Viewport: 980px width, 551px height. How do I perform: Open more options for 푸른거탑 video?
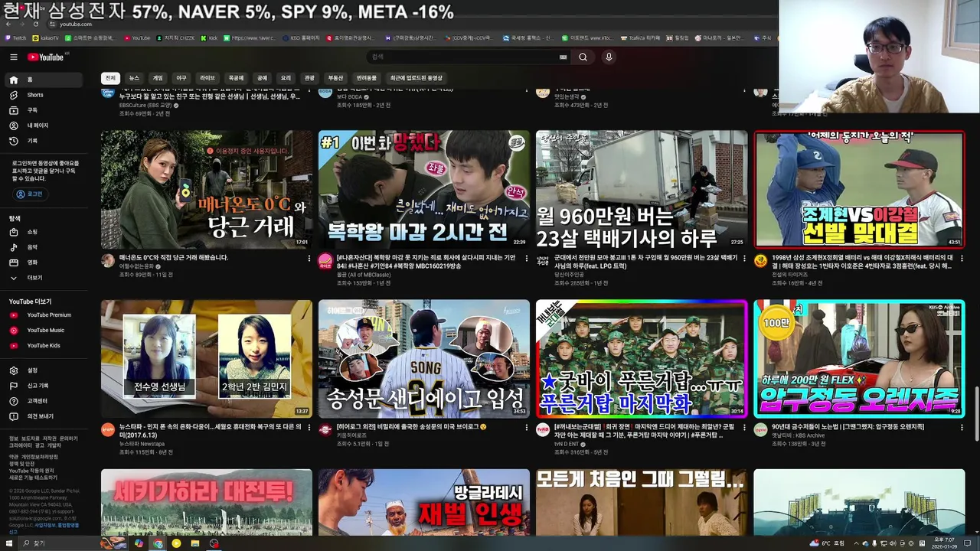point(743,428)
